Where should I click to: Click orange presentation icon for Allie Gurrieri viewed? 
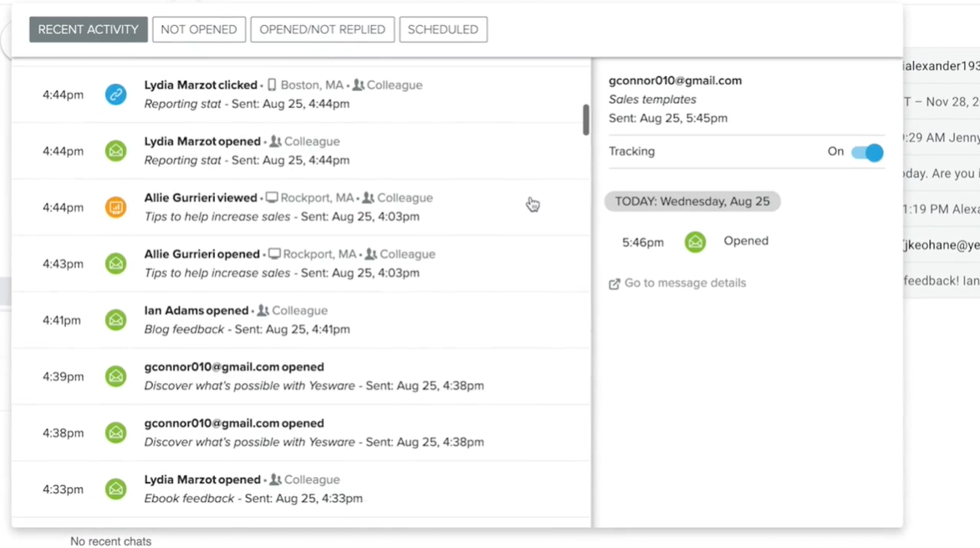[x=115, y=207]
